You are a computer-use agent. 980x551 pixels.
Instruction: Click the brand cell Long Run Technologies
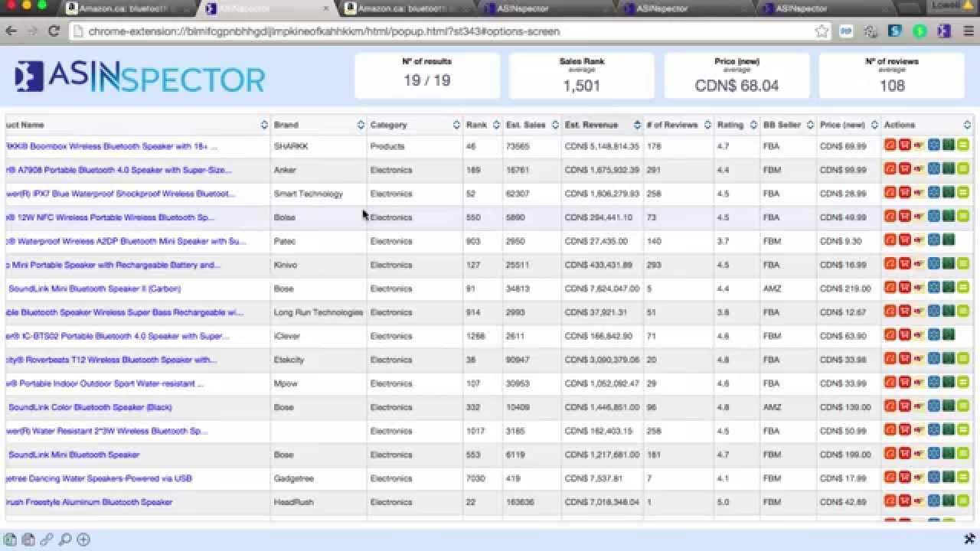[318, 312]
